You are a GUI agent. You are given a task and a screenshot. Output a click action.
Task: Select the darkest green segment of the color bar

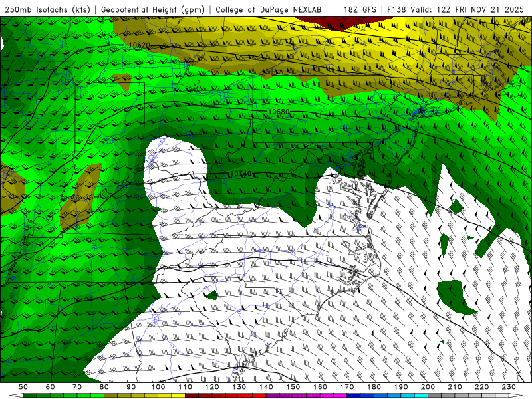(x=30, y=396)
